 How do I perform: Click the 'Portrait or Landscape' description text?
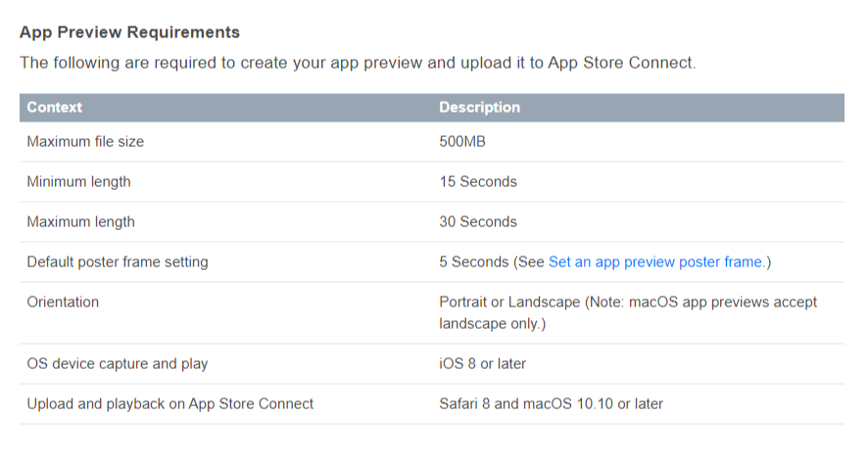click(x=509, y=302)
